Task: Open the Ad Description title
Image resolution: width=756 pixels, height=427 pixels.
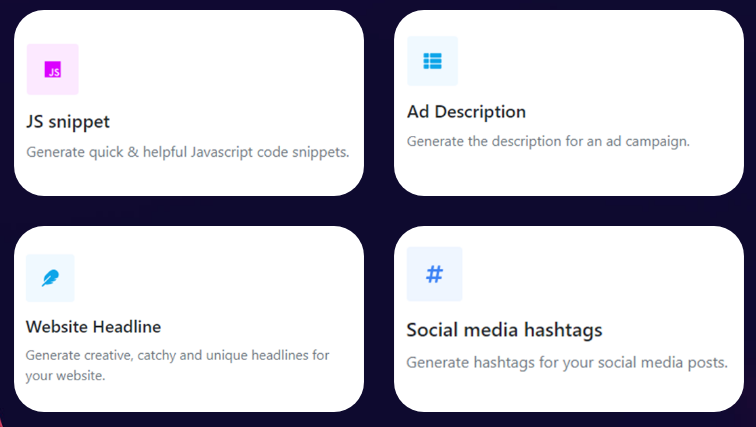Action: [466, 112]
